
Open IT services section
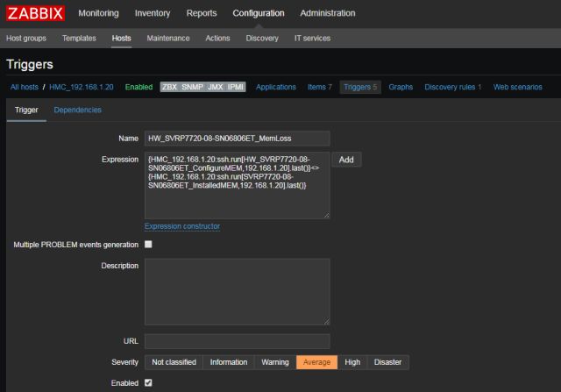pos(312,39)
